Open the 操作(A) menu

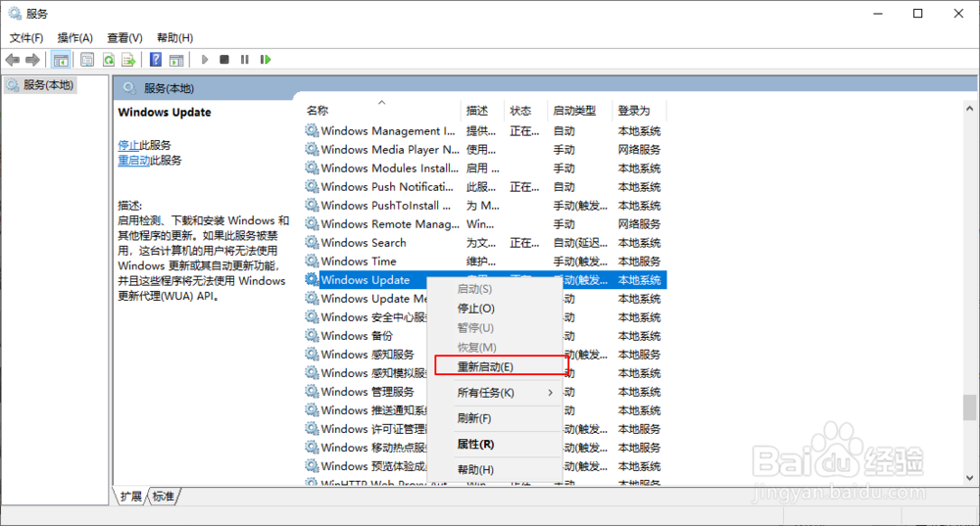click(x=75, y=38)
